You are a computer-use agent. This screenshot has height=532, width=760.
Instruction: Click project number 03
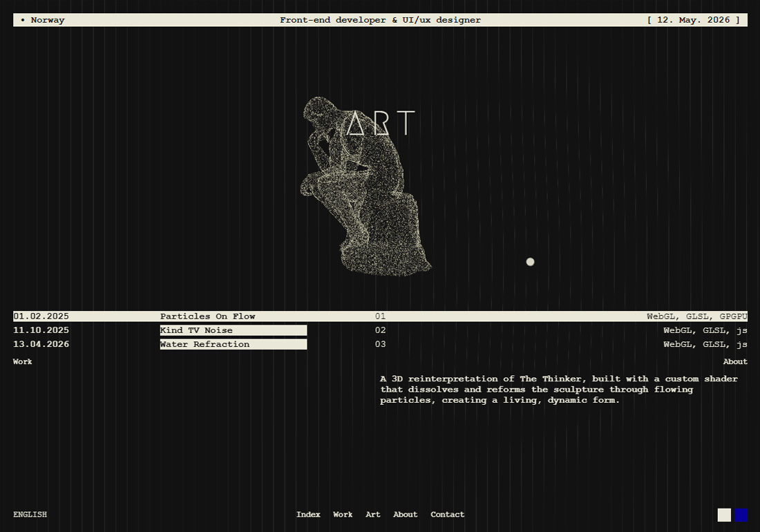click(381, 345)
